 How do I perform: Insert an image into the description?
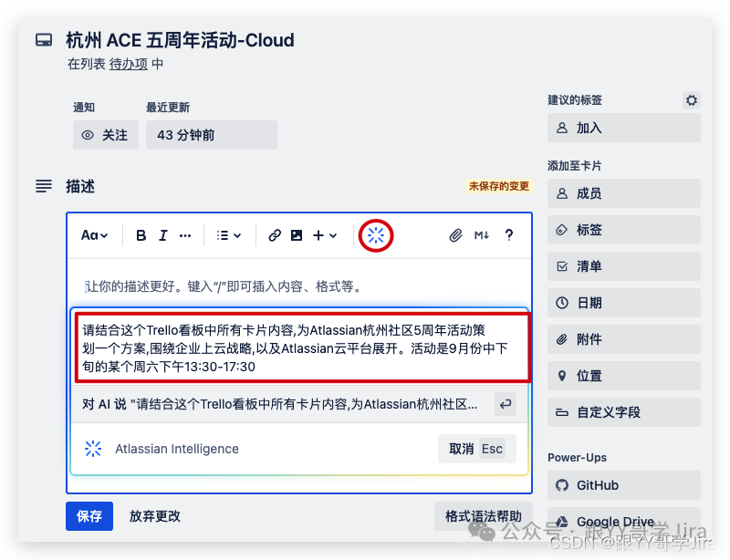pos(297,235)
